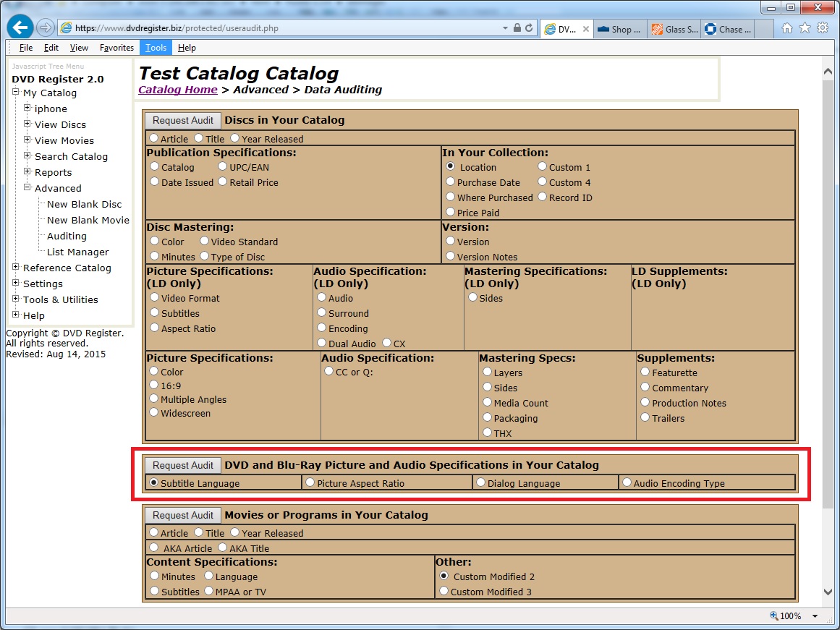
Task: Open Auditing in the tree menu
Action: 67,237
